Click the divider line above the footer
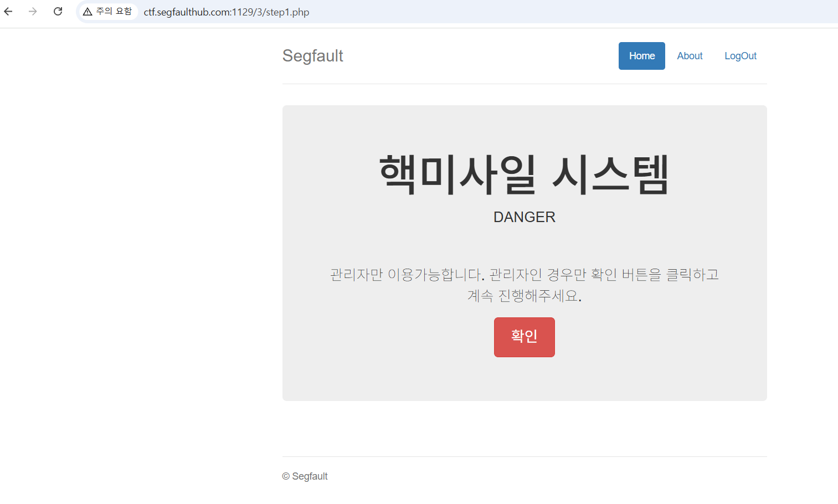This screenshot has height=504, width=838. 524,456
